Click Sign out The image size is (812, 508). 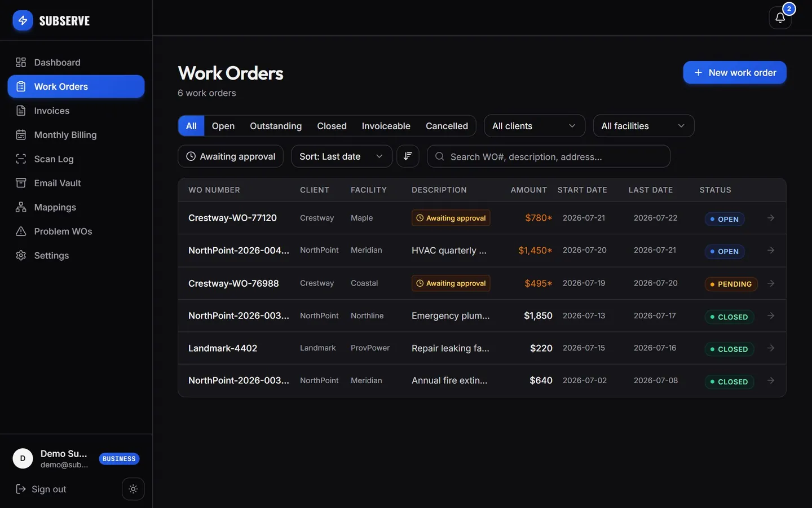[41, 489]
